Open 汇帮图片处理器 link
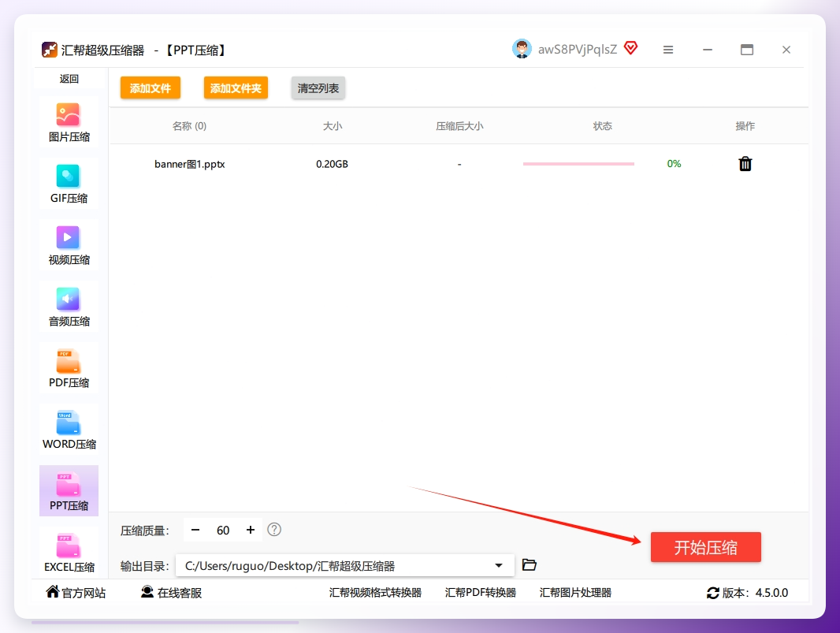 pyautogui.click(x=575, y=593)
